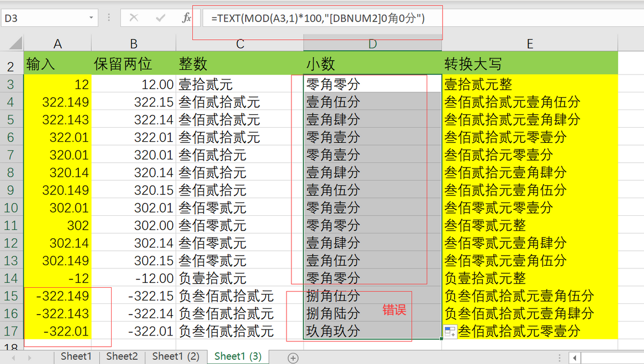The image size is (644, 364).
Task: Click the horizontal scrollbar left arrow
Action: 574,358
